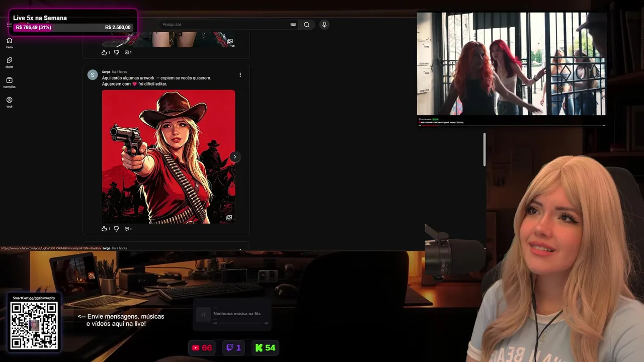This screenshot has height=362, width=644.
Task: Seek in the music video progress bar
Action: pyautogui.click(x=511, y=125)
